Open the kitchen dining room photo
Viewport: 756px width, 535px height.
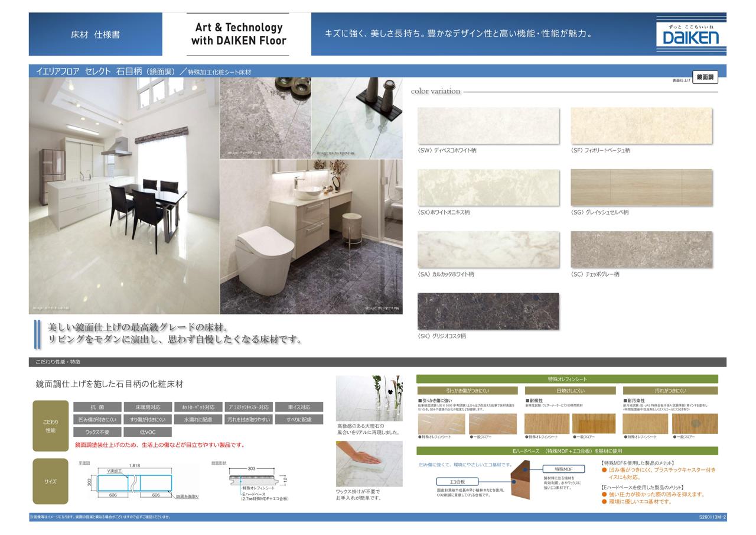[124, 195]
